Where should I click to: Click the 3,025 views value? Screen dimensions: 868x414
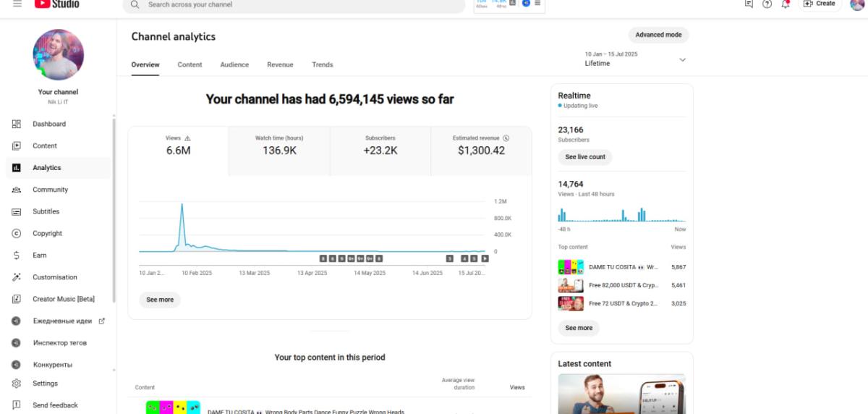[678, 303]
